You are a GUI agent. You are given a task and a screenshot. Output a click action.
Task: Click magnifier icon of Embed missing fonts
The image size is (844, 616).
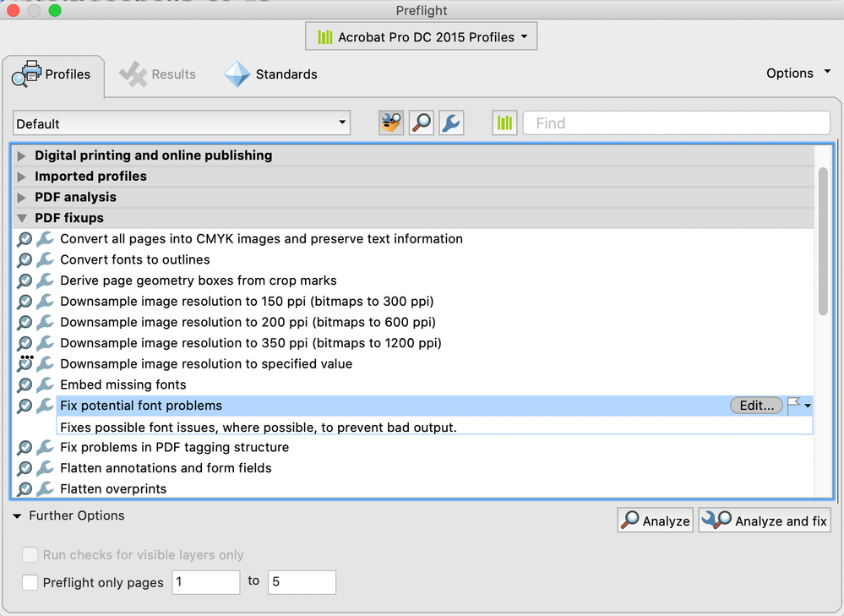click(x=25, y=385)
